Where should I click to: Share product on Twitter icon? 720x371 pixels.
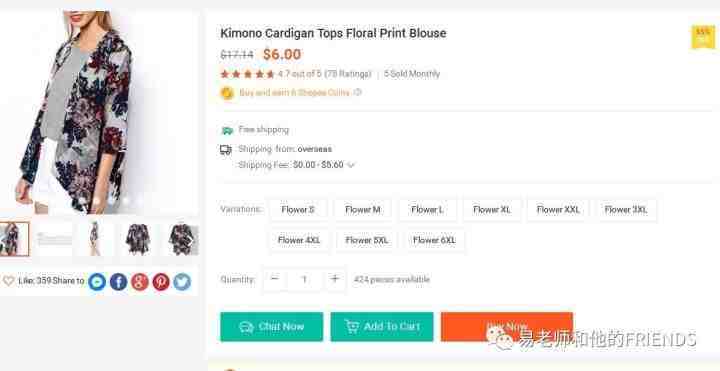[182, 281]
